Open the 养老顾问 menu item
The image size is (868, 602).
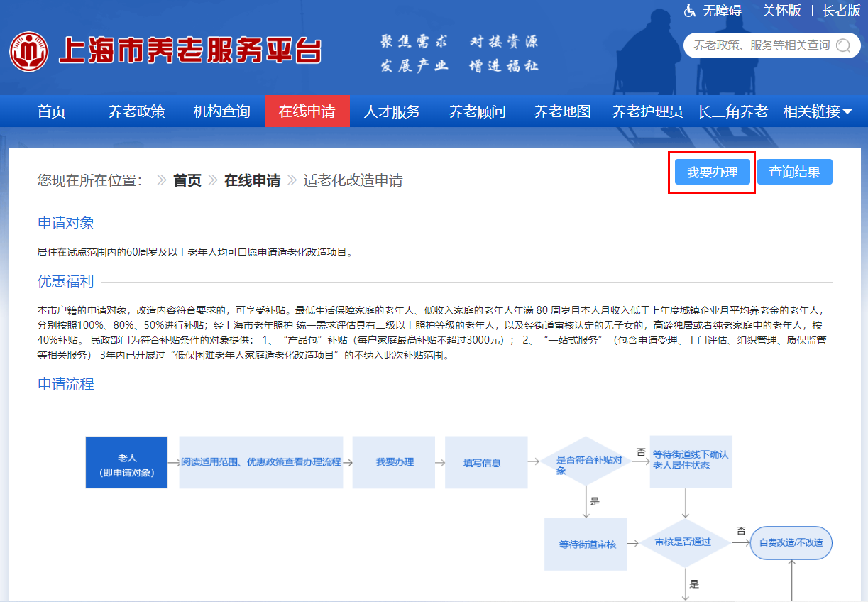click(478, 111)
